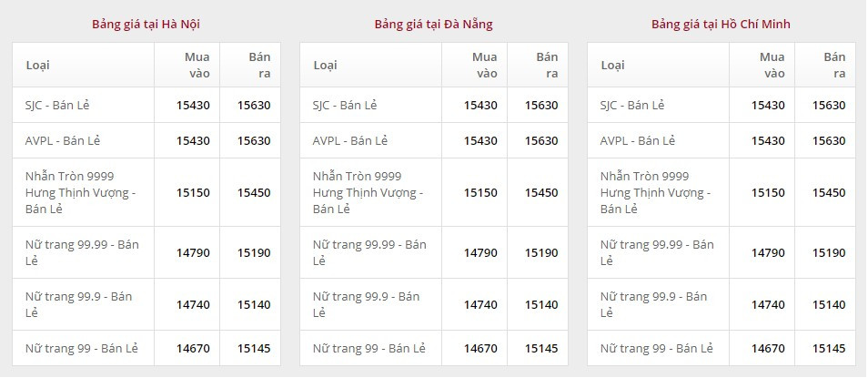The width and height of the screenshot is (868, 378).
Task: Click SJC sell price 15630 in Hà Nội table
Action: pos(254,105)
